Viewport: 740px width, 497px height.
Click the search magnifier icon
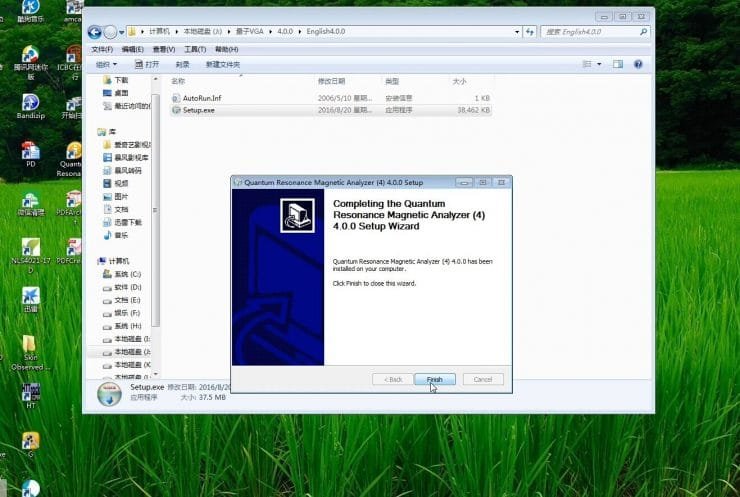point(643,32)
